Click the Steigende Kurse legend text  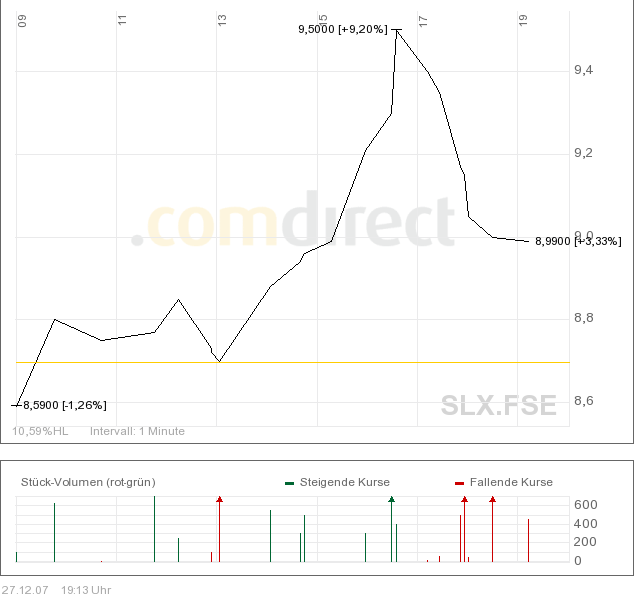click(344, 482)
